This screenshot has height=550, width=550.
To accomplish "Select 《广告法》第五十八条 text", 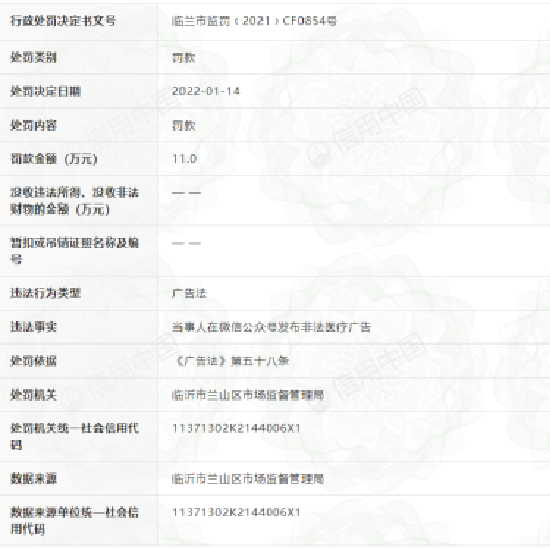I will 232,361.
